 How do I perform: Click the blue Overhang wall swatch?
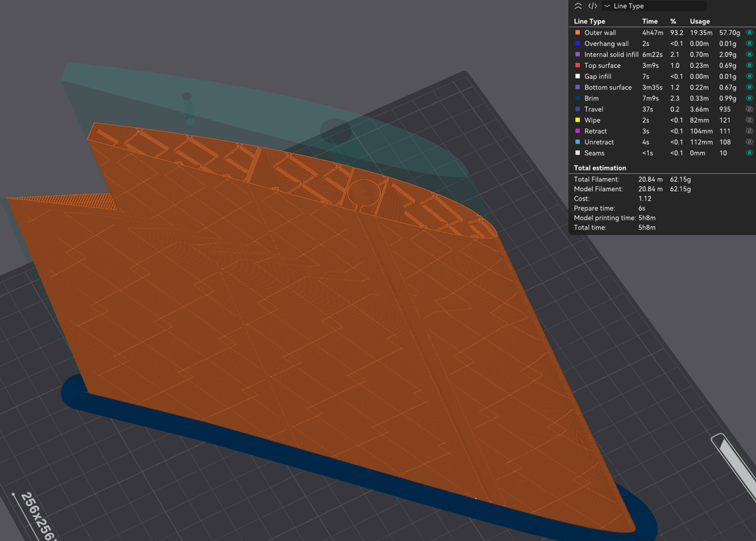[577, 43]
